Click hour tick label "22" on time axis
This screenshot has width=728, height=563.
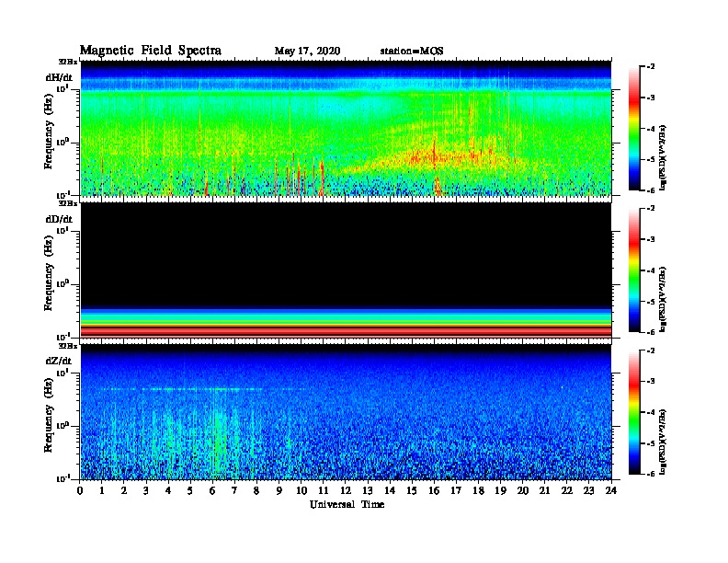pos(567,490)
